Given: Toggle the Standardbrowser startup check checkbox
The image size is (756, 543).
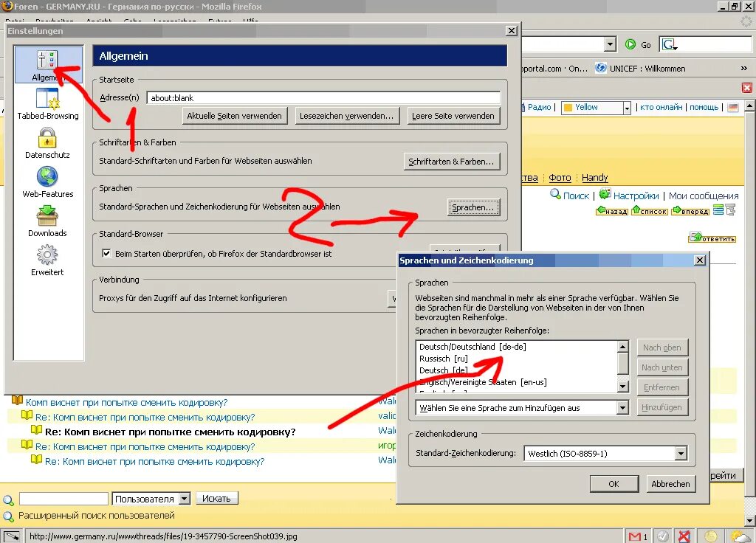Looking at the screenshot, I should tap(106, 254).
